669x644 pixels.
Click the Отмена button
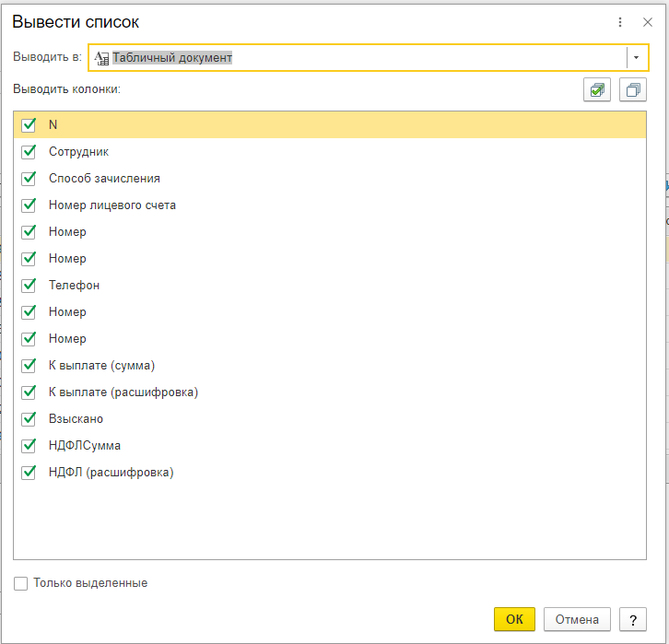pos(577,619)
